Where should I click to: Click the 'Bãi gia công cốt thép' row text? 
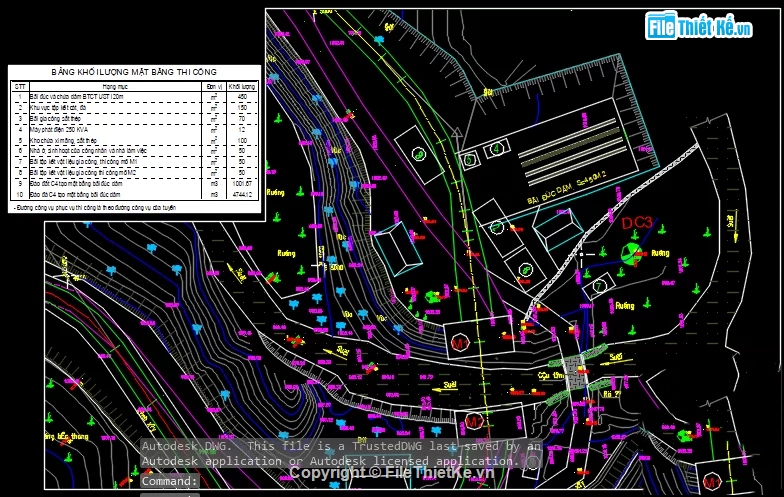[x=55, y=118]
